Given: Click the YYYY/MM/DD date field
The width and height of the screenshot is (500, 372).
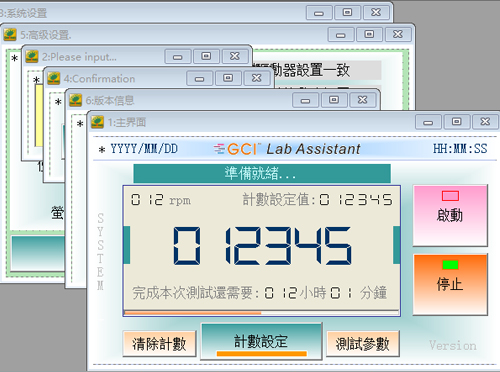Looking at the screenshot, I should [x=144, y=149].
